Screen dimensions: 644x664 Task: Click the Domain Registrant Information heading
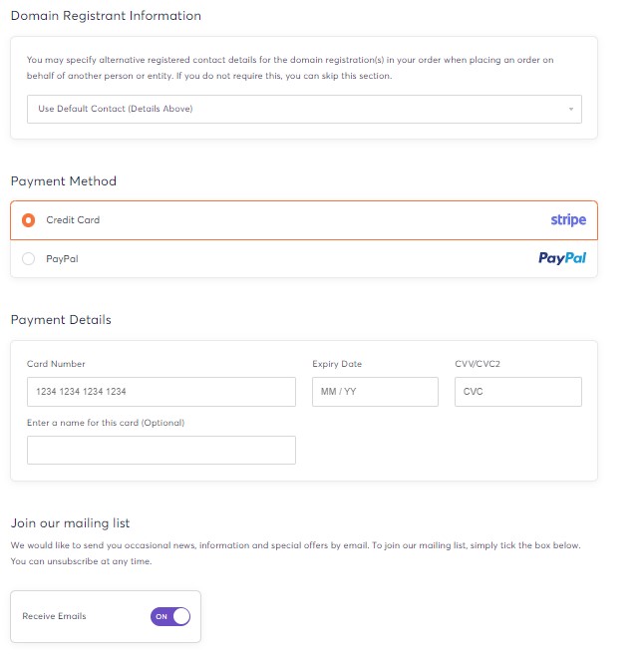click(x=106, y=16)
